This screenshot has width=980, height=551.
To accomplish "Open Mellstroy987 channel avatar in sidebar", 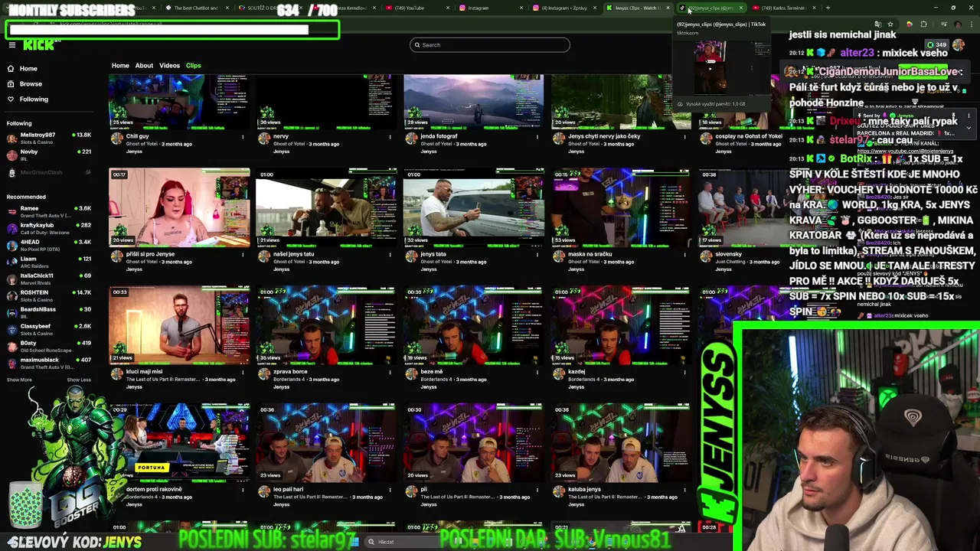I will [11, 139].
